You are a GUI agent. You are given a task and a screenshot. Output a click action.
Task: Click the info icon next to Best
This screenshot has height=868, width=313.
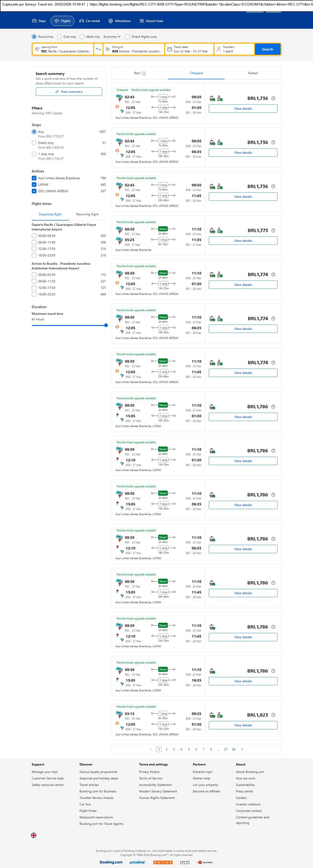pos(144,73)
